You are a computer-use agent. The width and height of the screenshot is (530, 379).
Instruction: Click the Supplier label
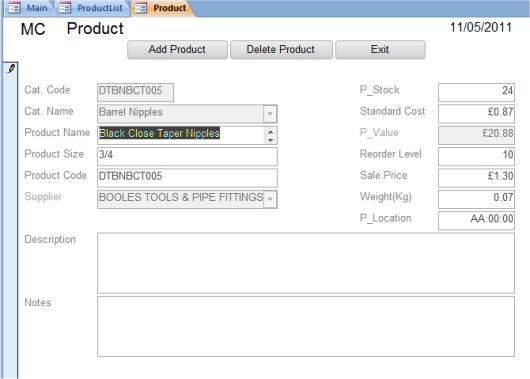(x=43, y=197)
